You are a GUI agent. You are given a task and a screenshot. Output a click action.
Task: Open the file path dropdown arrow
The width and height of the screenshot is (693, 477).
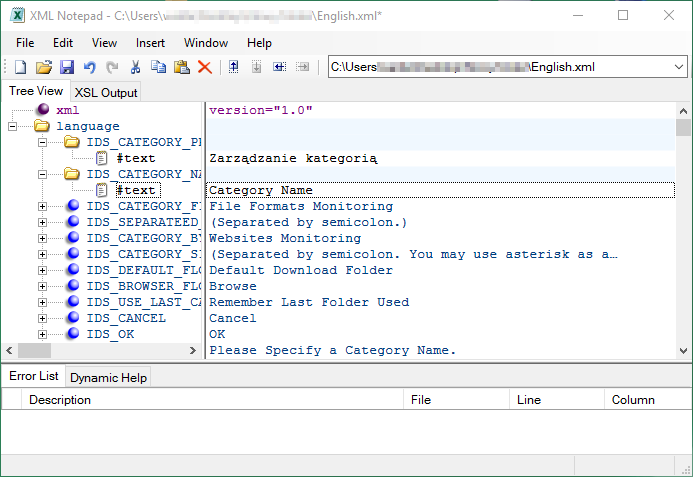coord(679,67)
